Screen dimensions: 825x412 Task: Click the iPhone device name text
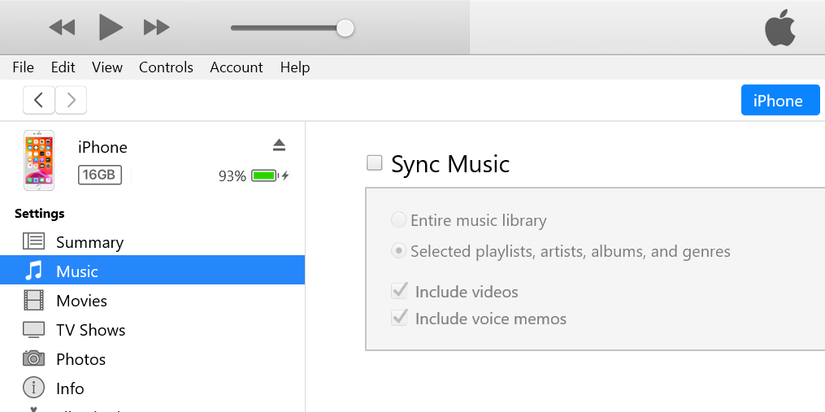point(103,147)
